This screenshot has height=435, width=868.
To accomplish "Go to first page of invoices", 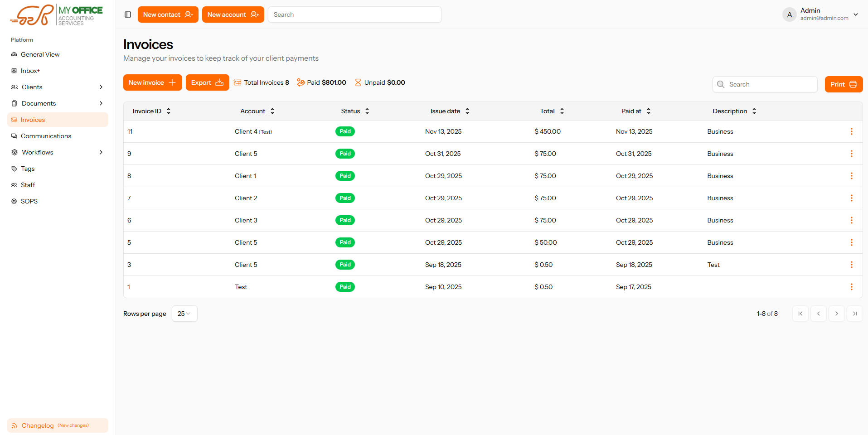I will [x=800, y=314].
